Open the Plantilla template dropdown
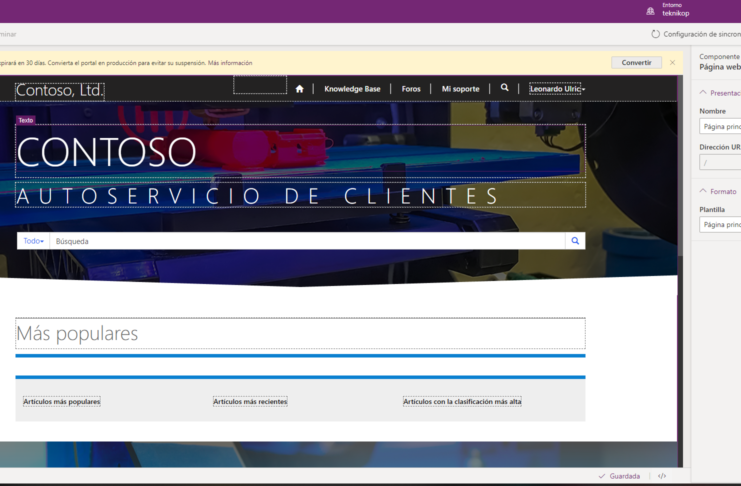This screenshot has height=486, width=741. pos(720,225)
